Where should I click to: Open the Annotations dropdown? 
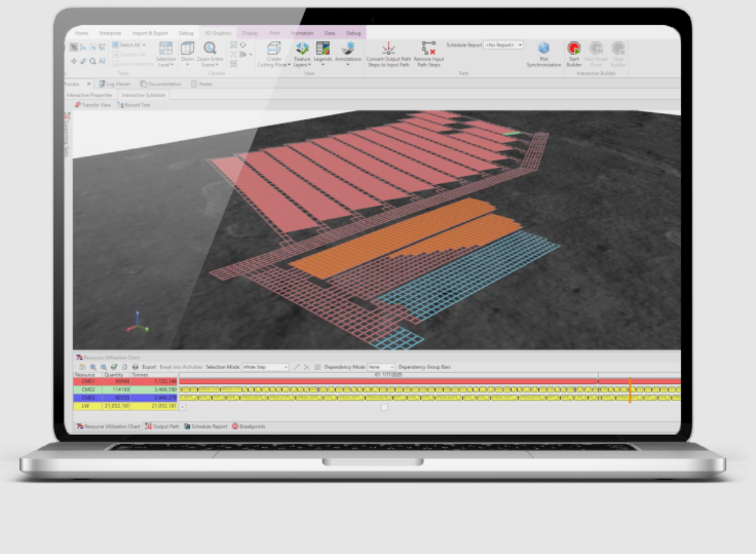(x=348, y=54)
